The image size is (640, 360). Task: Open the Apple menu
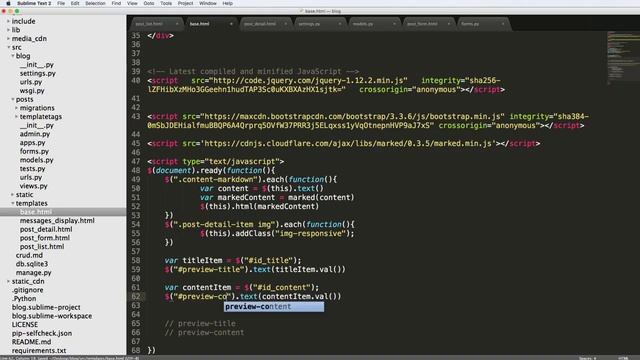click(x=8, y=3)
